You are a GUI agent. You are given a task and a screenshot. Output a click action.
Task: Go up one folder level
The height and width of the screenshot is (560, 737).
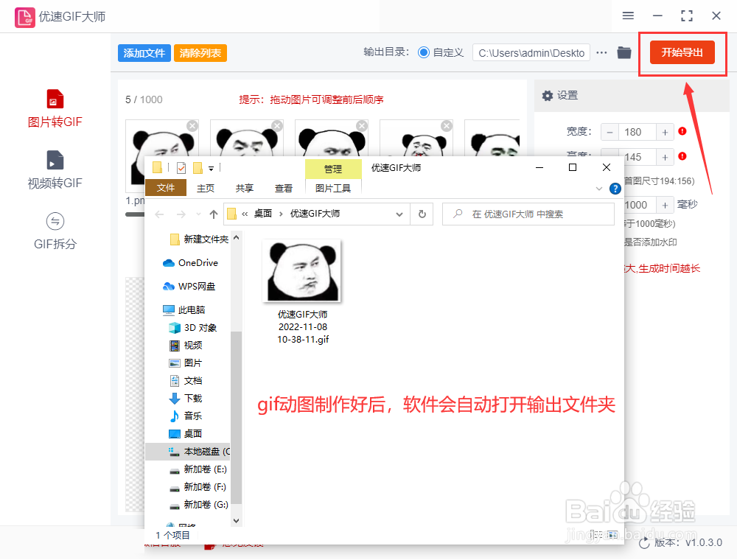pos(214,214)
